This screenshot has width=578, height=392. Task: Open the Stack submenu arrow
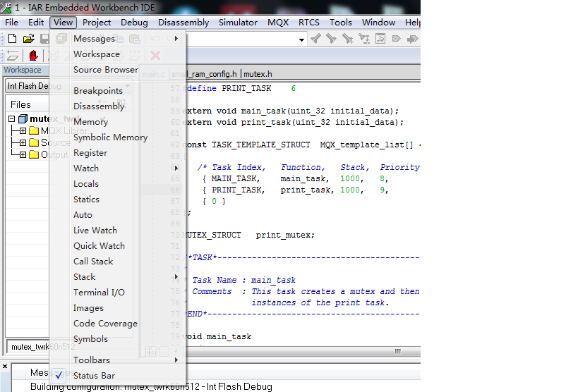pyautogui.click(x=176, y=276)
